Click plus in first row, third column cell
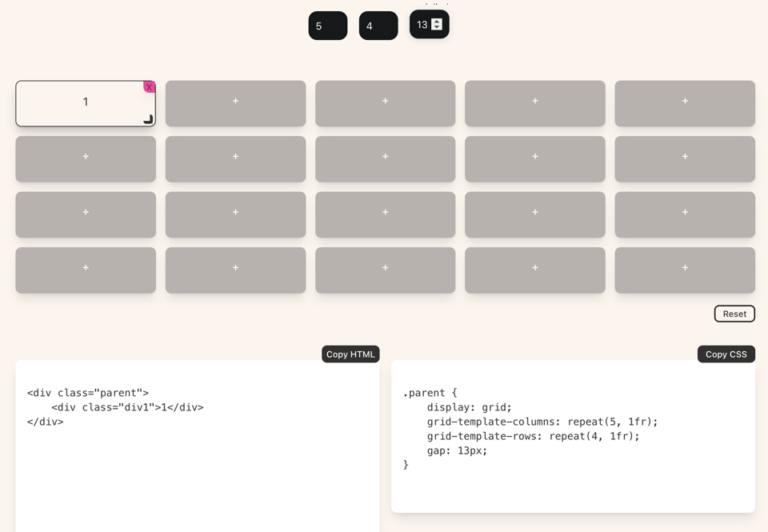The height and width of the screenshot is (532, 768). 385,102
